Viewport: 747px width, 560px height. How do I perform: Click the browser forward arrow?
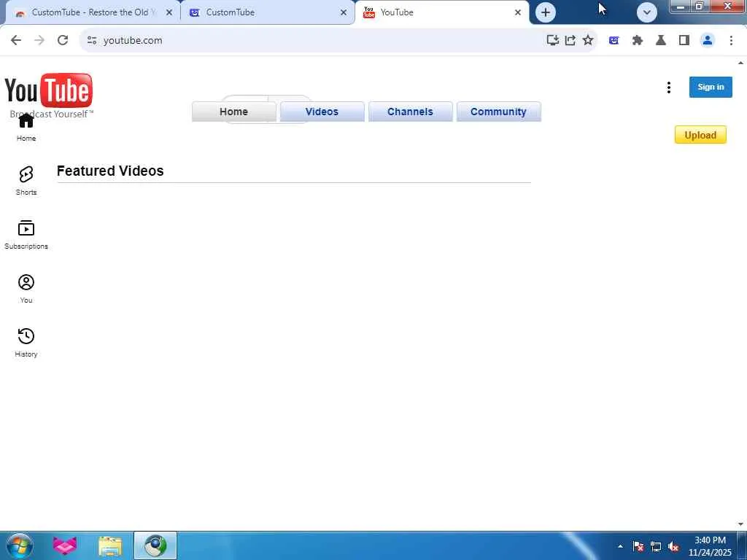point(39,41)
